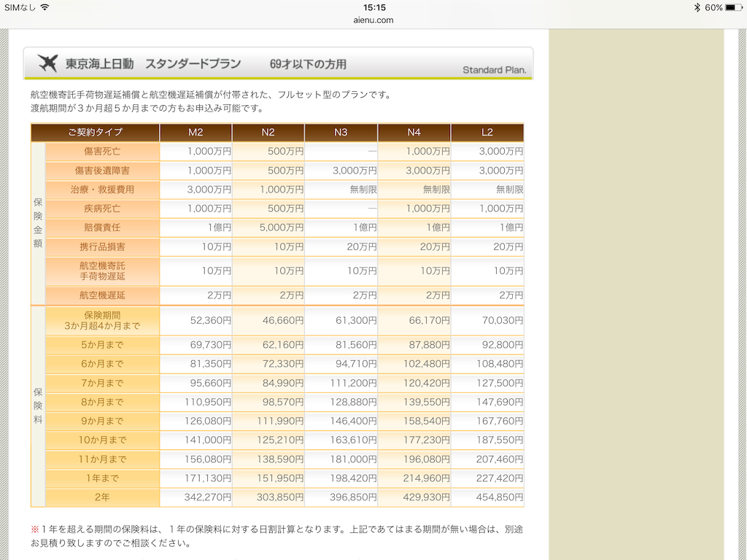Image resolution: width=747 pixels, height=560 pixels.
Task: Tap the 98,570円 premium cell
Action: (x=268, y=402)
